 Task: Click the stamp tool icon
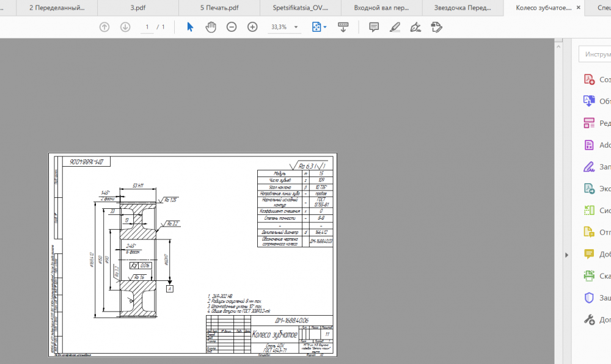(436, 27)
